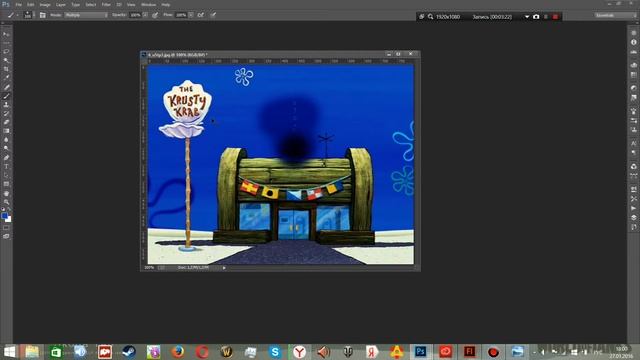Select the Path Selection tool

click(x=6, y=175)
